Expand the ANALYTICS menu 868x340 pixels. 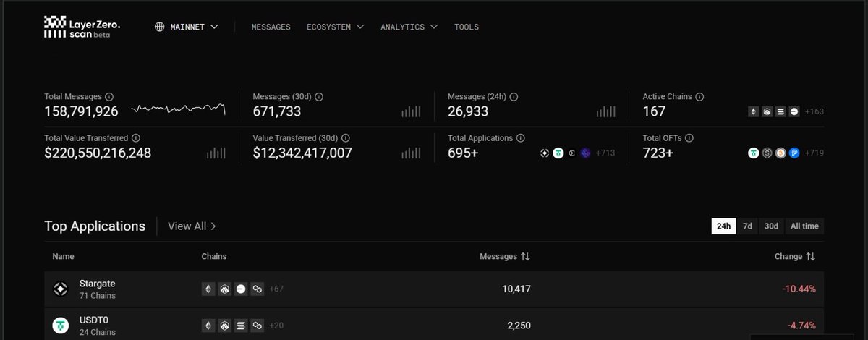[409, 27]
